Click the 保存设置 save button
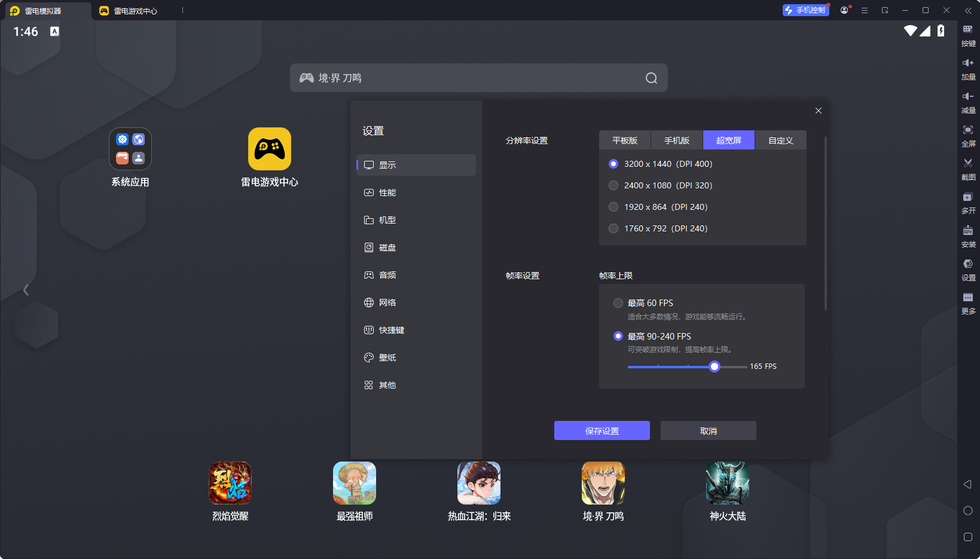Screen dimensions: 980x559 click(x=602, y=430)
